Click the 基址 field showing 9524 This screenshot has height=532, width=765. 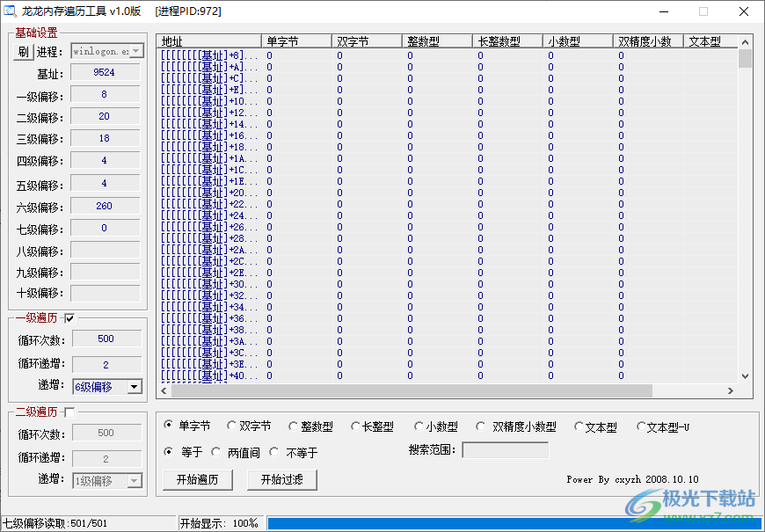[x=104, y=72]
